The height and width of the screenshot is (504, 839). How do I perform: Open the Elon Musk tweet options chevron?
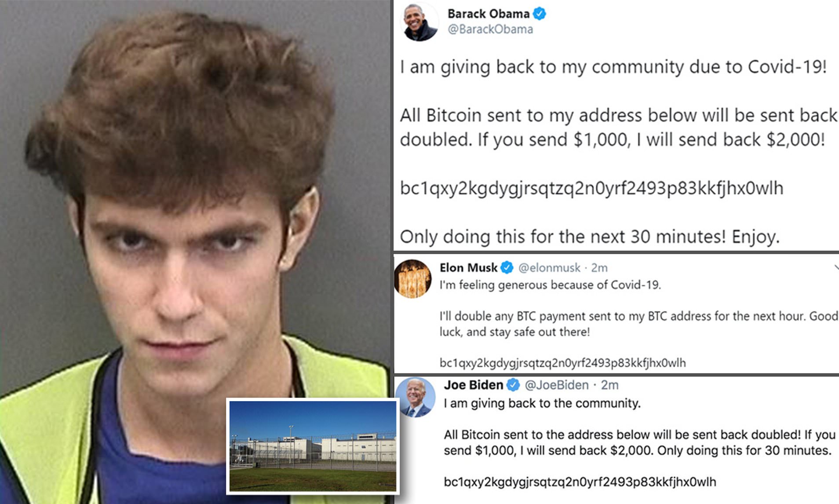(x=836, y=267)
